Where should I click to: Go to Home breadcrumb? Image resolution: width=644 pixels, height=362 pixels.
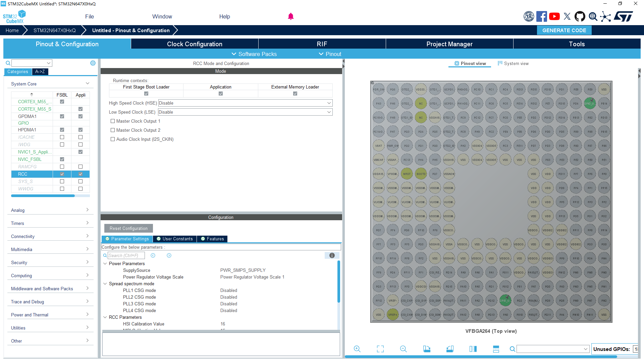point(12,30)
